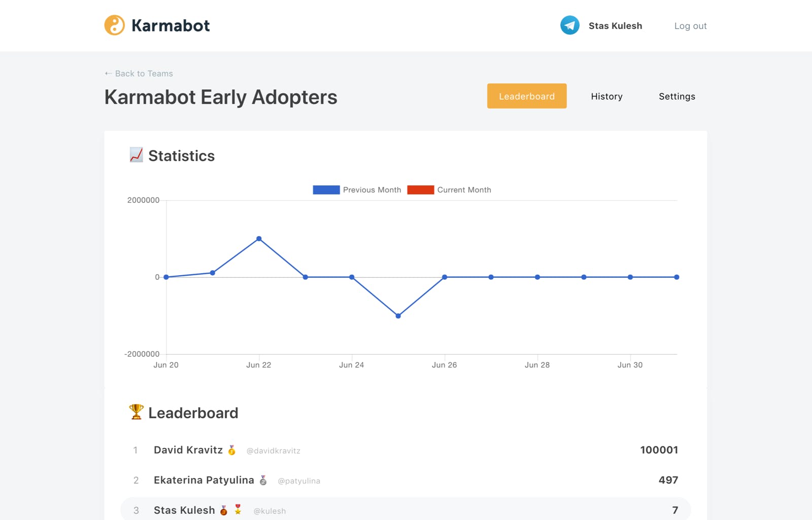The width and height of the screenshot is (812, 520).
Task: Click the @kulesh username
Action: (x=269, y=511)
